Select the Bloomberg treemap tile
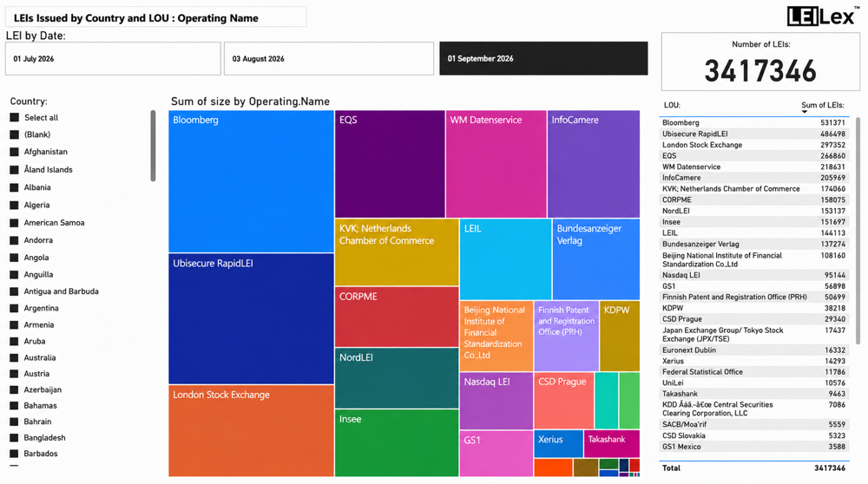This screenshot has height=484, width=868. point(252,181)
